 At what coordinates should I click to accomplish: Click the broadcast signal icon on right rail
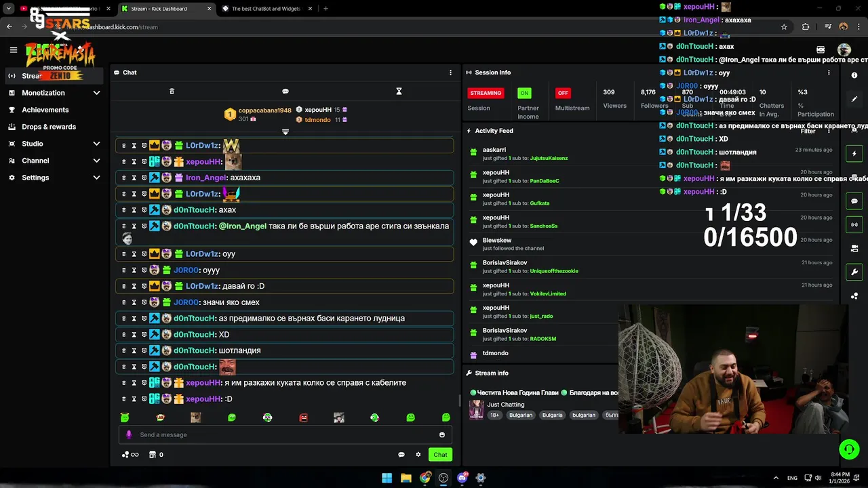pos(854,224)
